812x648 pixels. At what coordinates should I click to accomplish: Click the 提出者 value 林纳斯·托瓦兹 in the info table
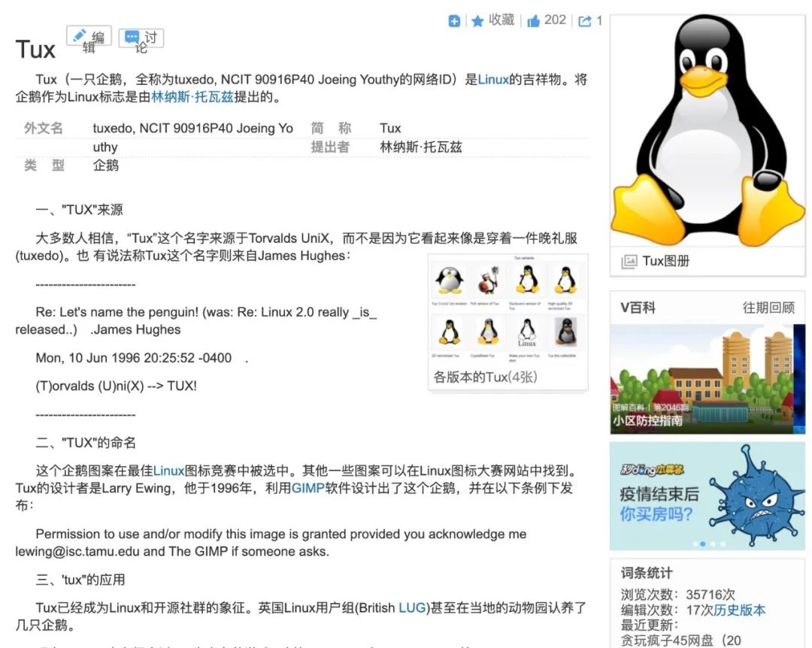[420, 147]
